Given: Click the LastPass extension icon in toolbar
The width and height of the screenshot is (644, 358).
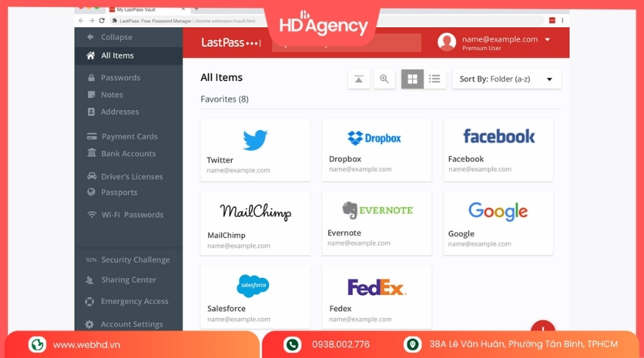Looking at the screenshot, I should 552,21.
